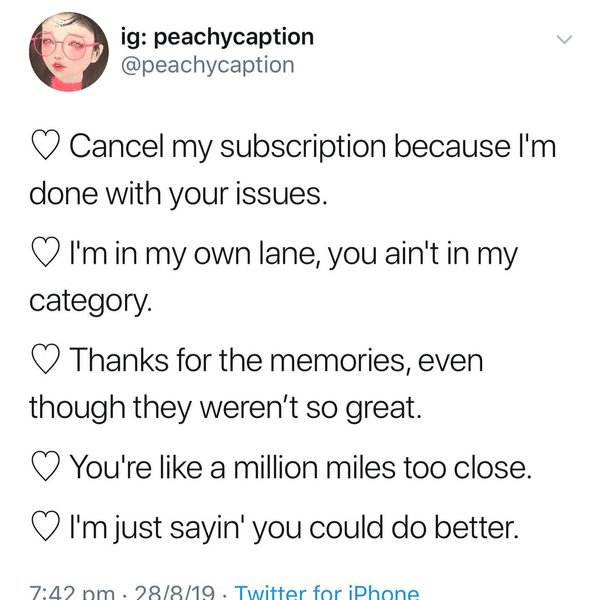Image resolution: width=600 pixels, height=600 pixels.
Task: Click the line 'you ain't in my' text
Action: (437, 254)
